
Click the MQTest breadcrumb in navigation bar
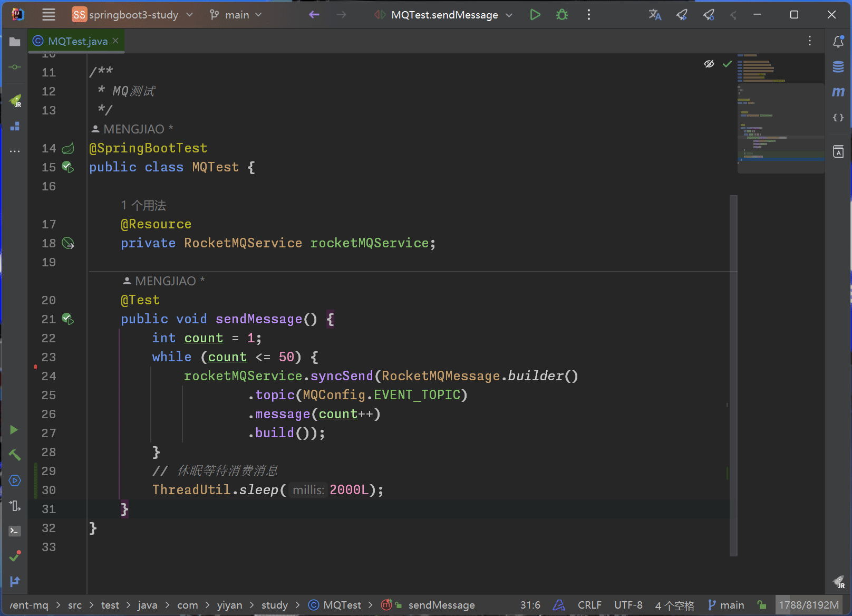pyautogui.click(x=335, y=605)
